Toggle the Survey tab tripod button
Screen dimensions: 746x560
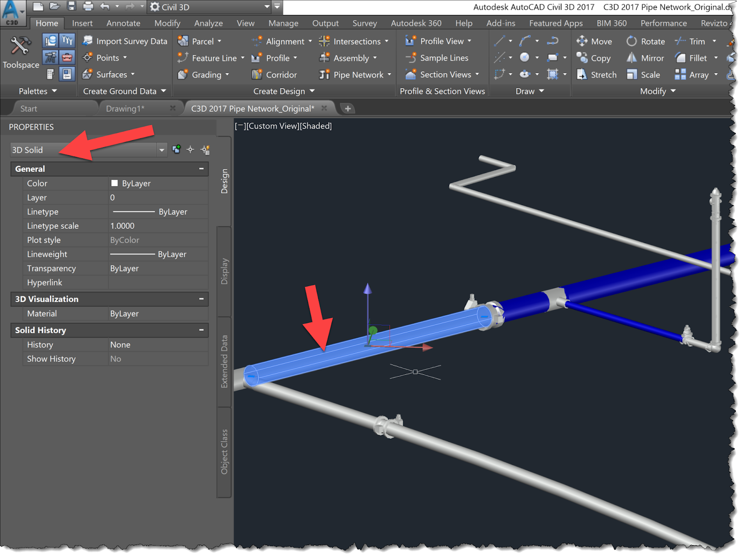click(x=50, y=57)
